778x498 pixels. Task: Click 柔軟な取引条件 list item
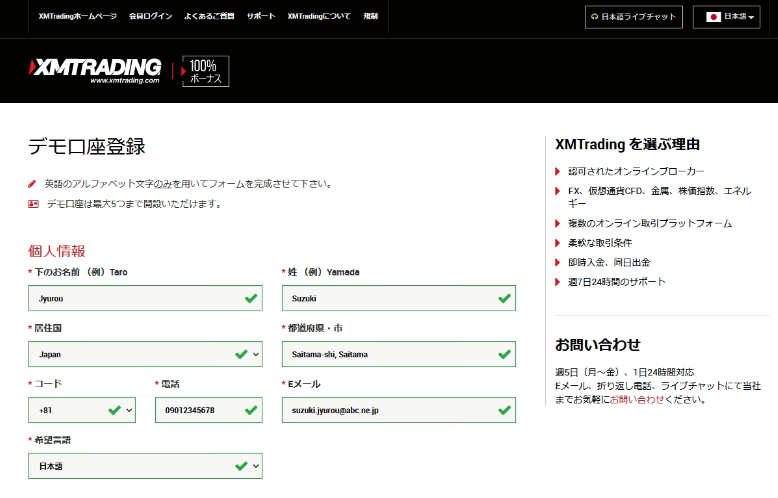coord(600,243)
